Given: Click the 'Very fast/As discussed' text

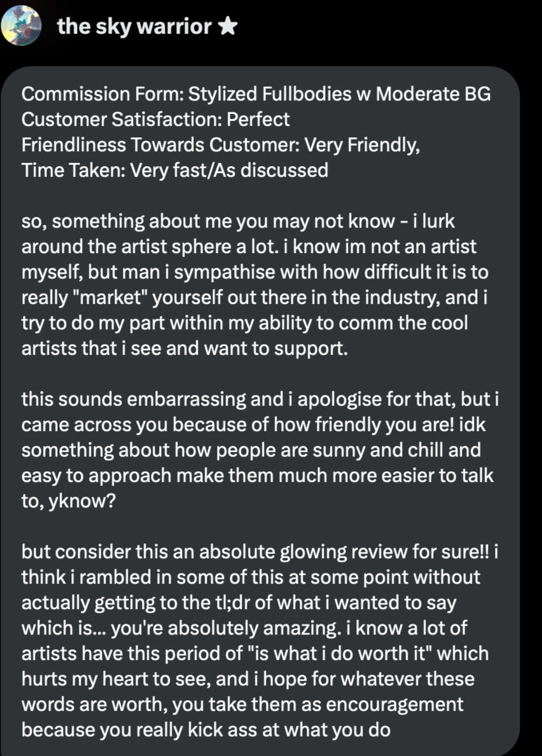Looking at the screenshot, I should coord(229,170).
